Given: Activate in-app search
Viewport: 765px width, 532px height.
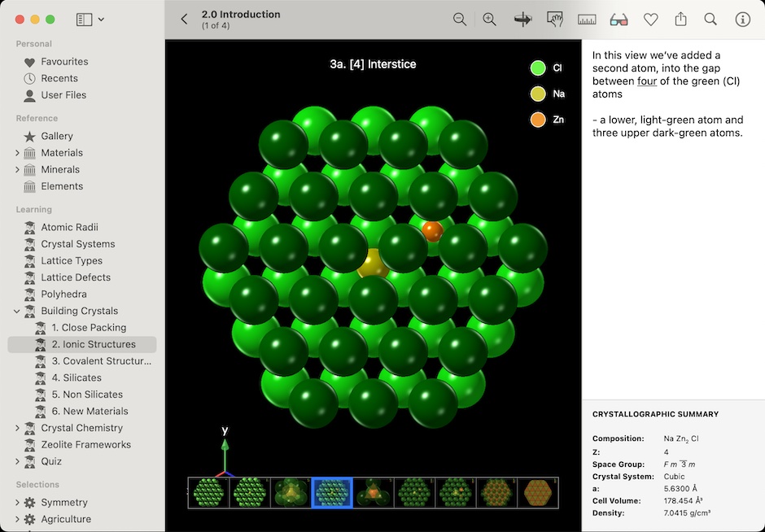Looking at the screenshot, I should 710,19.
